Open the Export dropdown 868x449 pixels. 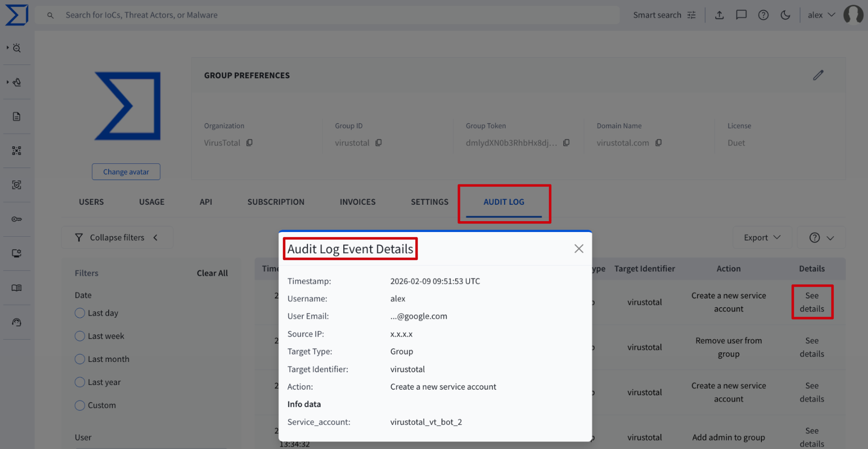coord(762,238)
